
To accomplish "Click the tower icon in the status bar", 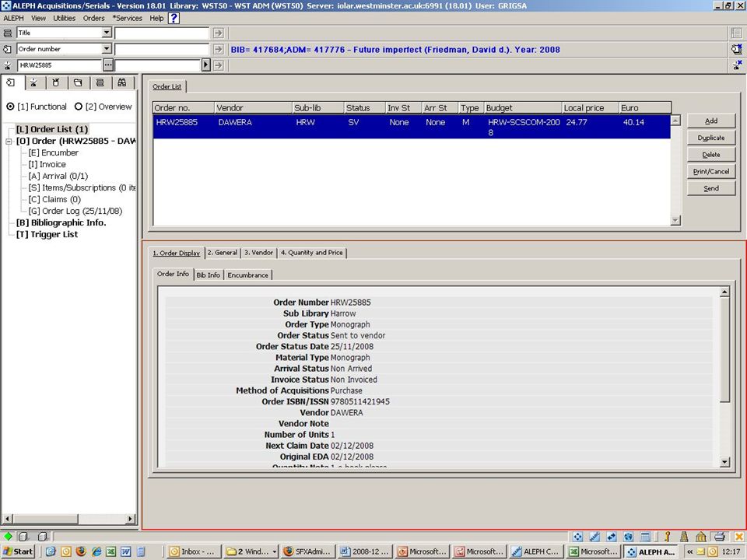I will tap(684, 537).
